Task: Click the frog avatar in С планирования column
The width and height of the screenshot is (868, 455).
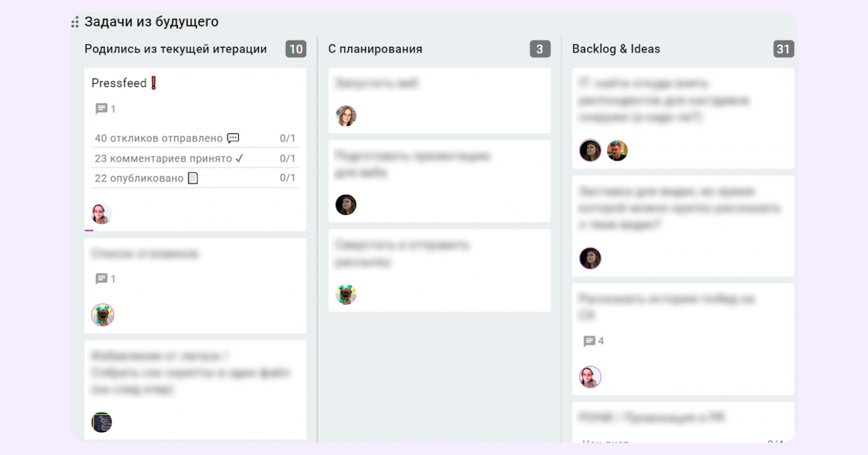Action: click(x=346, y=294)
